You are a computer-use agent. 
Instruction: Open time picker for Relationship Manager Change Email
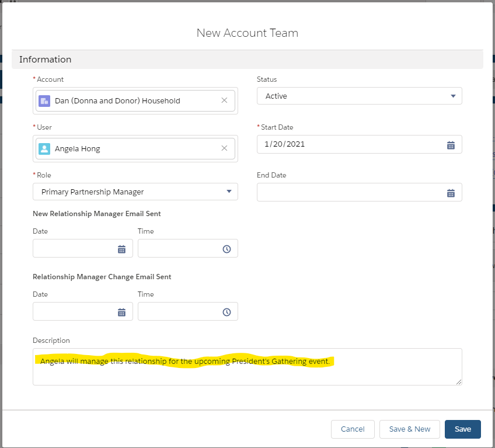[226, 312]
